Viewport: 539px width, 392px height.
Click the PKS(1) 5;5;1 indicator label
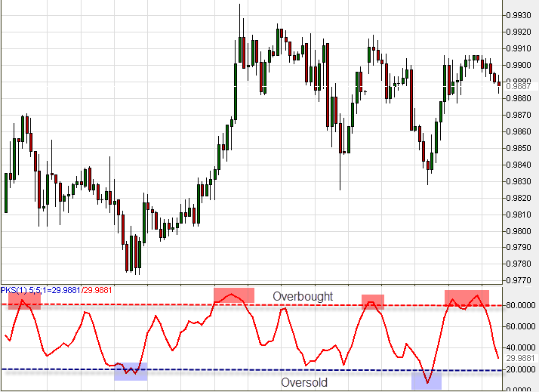23,290
